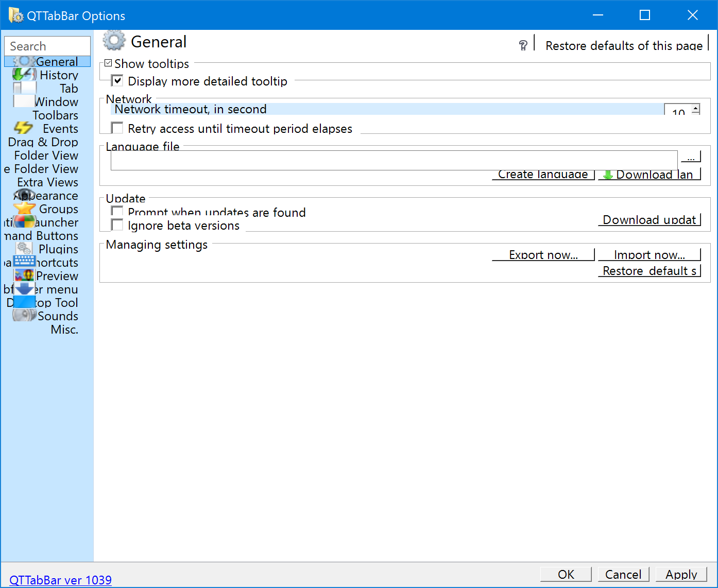Click the Apply button
718x588 pixels.
tap(681, 575)
